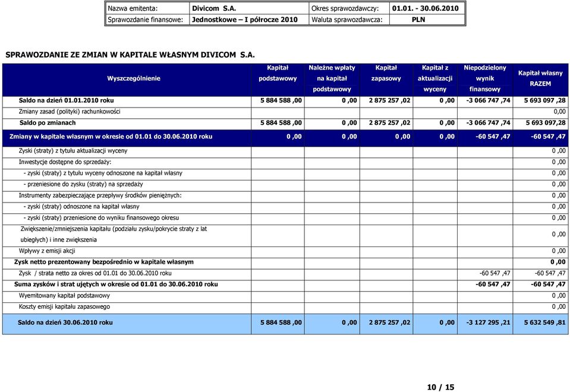This screenshot has width=570, height=392.
Task: Click 'Wpływy z emisji akcji' row label
Action: 47,251
